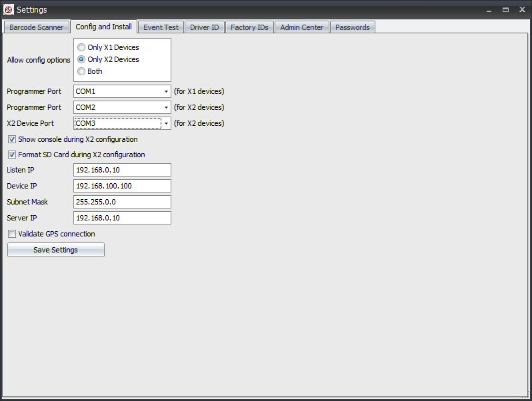Click the Listen IP input field

pyautogui.click(x=122, y=170)
